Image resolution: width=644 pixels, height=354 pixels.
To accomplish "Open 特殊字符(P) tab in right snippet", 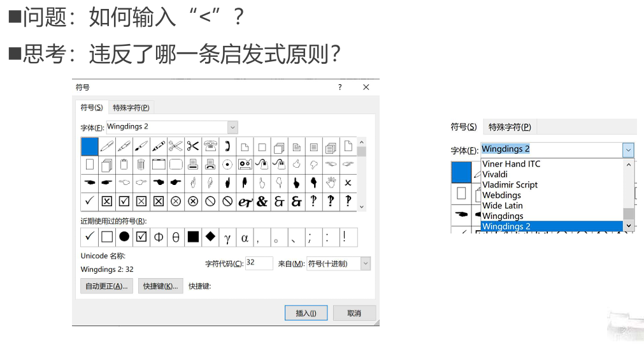I will pyautogui.click(x=510, y=127).
